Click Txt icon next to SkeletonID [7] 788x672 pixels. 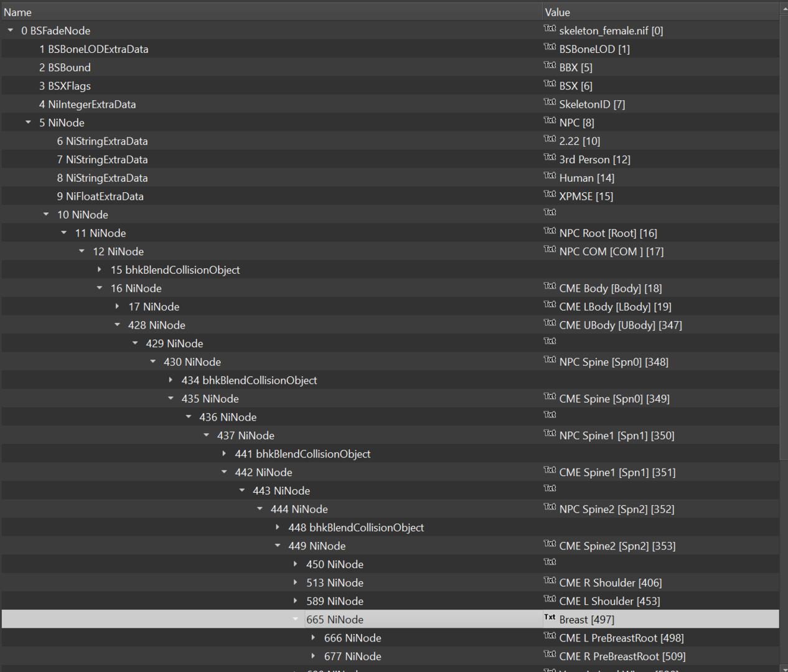(550, 102)
